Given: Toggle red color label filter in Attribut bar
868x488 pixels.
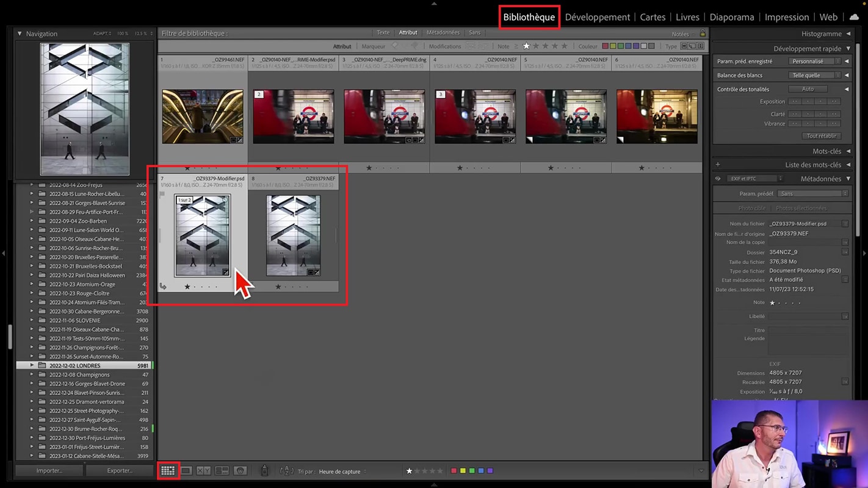Looking at the screenshot, I should point(605,46).
